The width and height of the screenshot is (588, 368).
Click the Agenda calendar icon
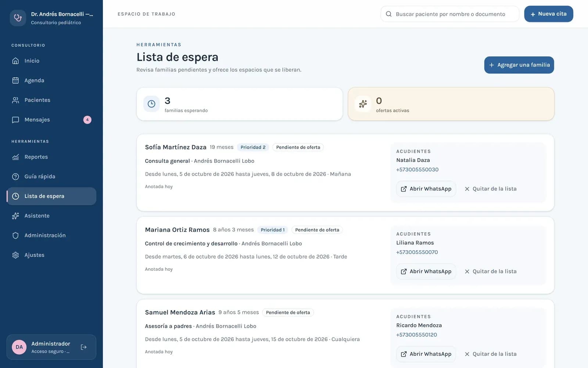tap(15, 80)
